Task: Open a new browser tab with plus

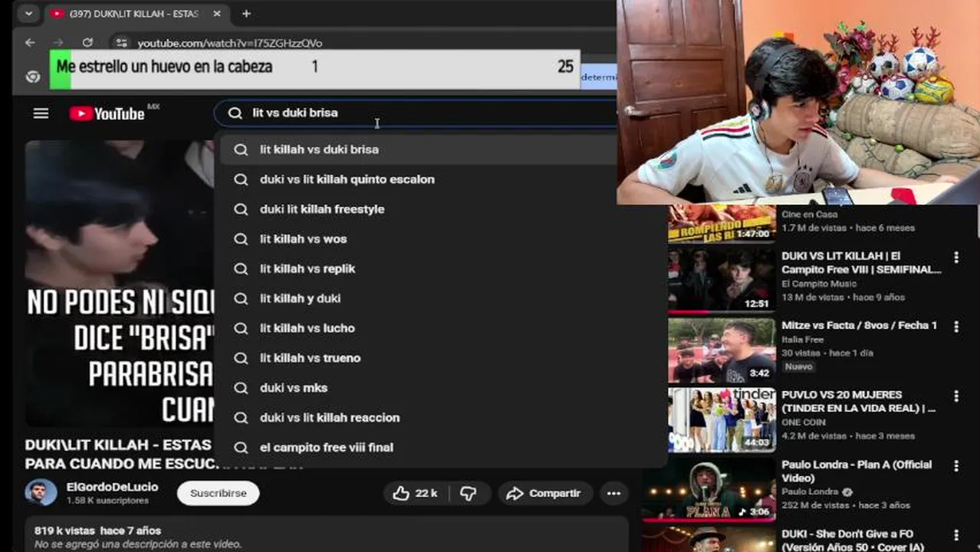Action: (x=246, y=14)
